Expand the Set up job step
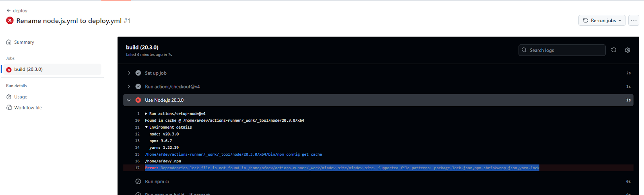 click(129, 73)
